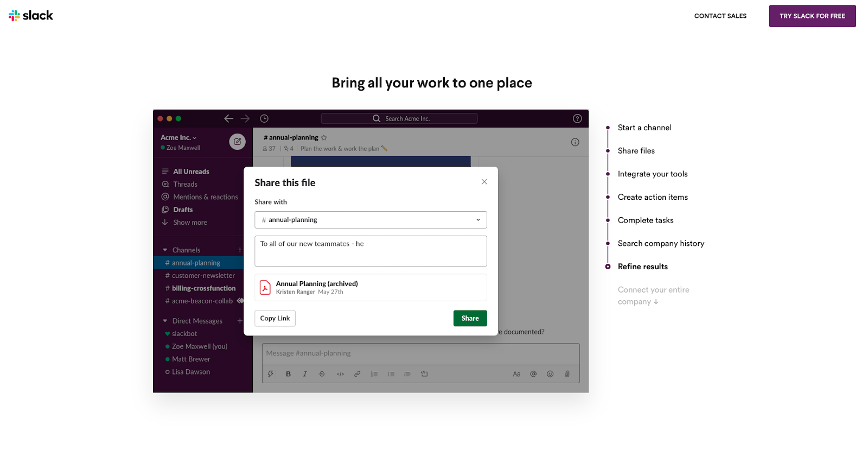Image resolution: width=868 pixels, height=450 pixels.
Task: Go to Share files step
Action: coord(636,151)
